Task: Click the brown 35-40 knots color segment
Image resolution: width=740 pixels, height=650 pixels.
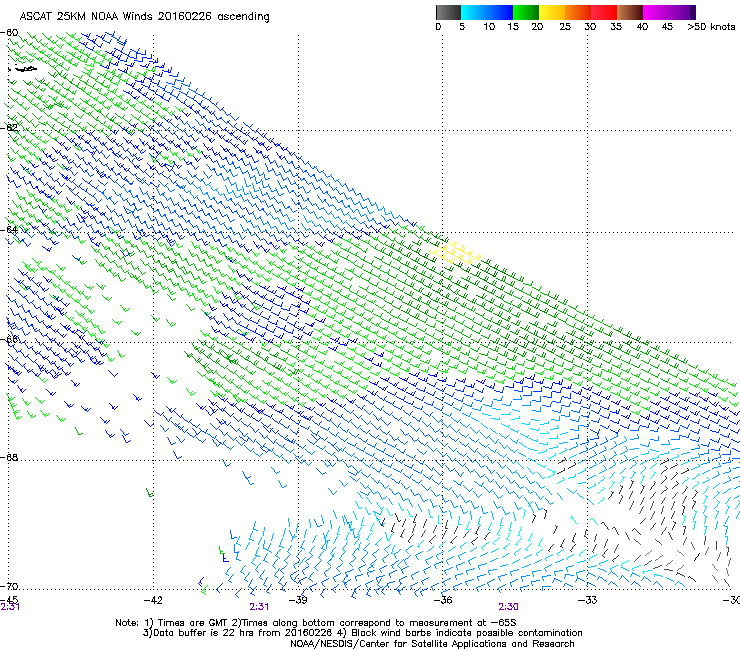Action: tap(630, 12)
